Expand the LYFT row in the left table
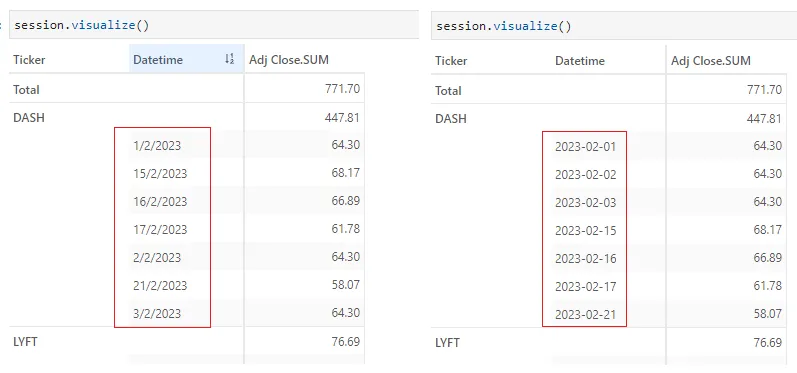This screenshot has width=797, height=373. tap(25, 341)
